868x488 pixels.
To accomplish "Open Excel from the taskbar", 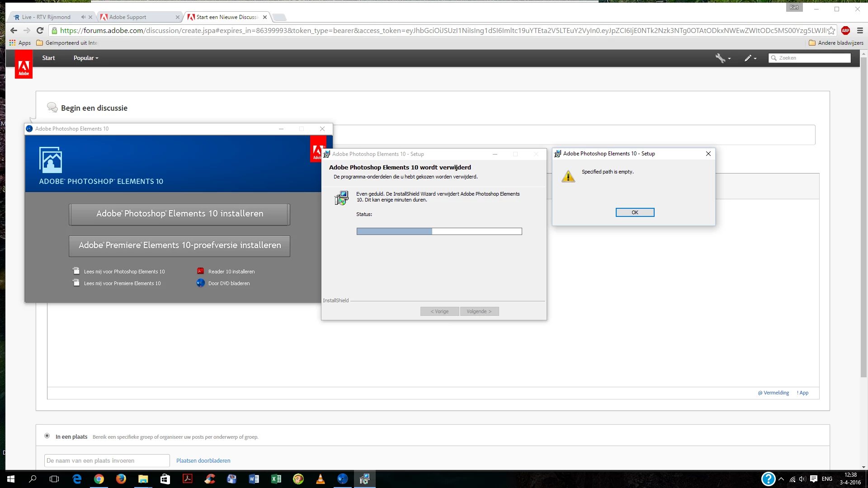I will coord(276,479).
